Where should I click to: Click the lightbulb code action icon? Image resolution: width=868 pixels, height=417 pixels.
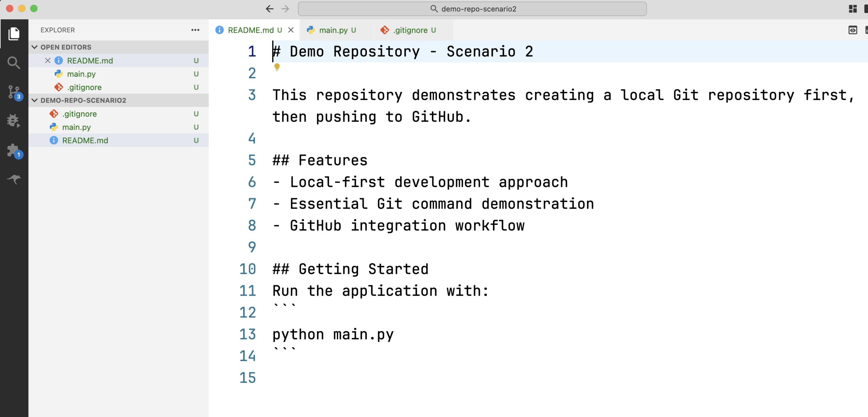(277, 67)
